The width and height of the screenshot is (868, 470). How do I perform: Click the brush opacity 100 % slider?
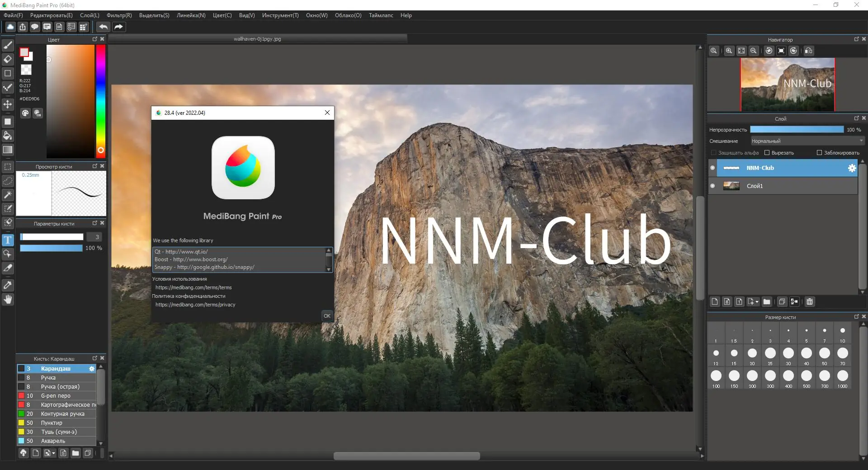pos(51,248)
